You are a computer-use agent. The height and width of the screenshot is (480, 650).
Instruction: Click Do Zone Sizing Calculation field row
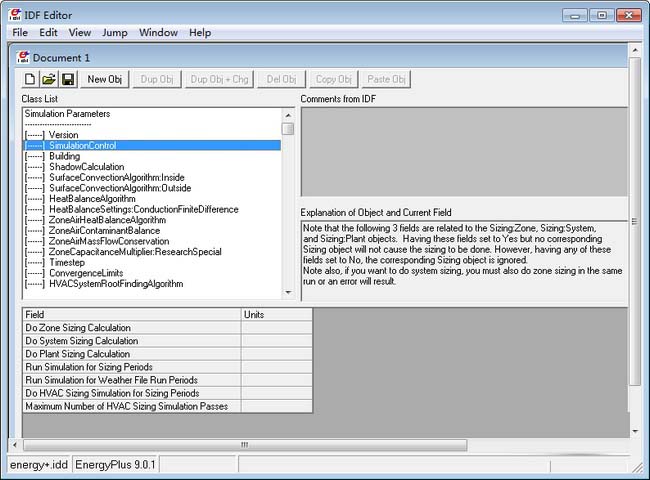coord(130,328)
